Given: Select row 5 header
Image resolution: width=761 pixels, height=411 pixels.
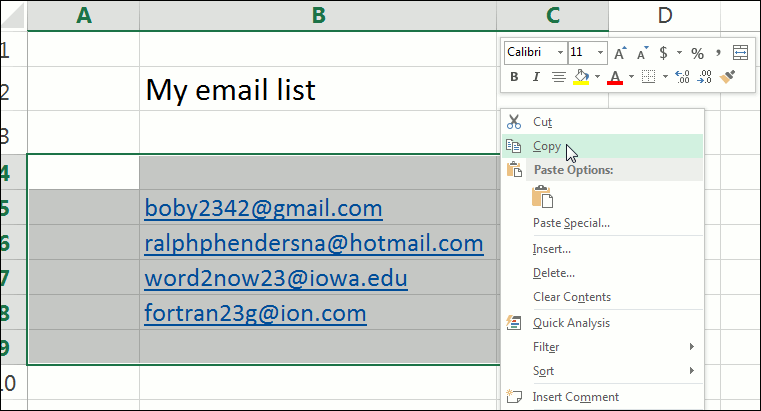Looking at the screenshot, I should (14, 207).
